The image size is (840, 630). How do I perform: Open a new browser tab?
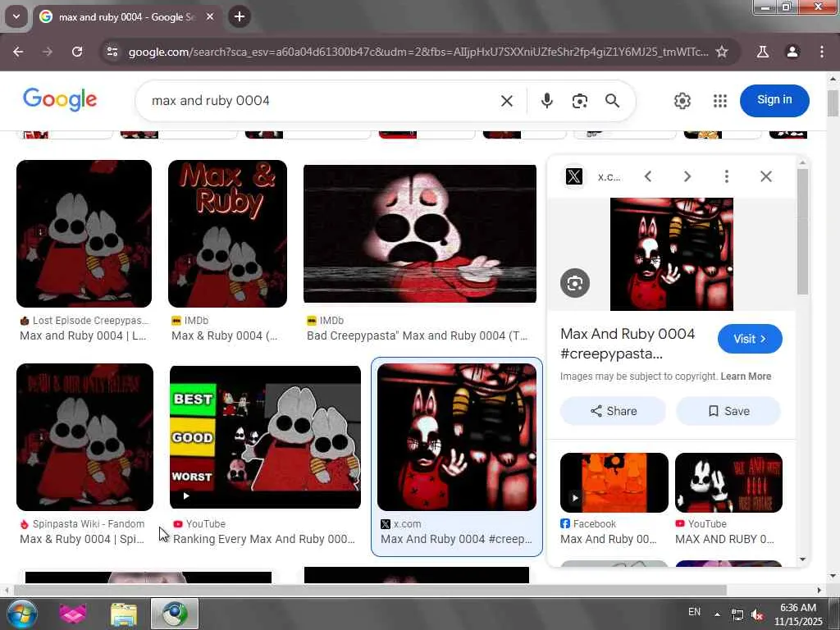click(x=240, y=16)
